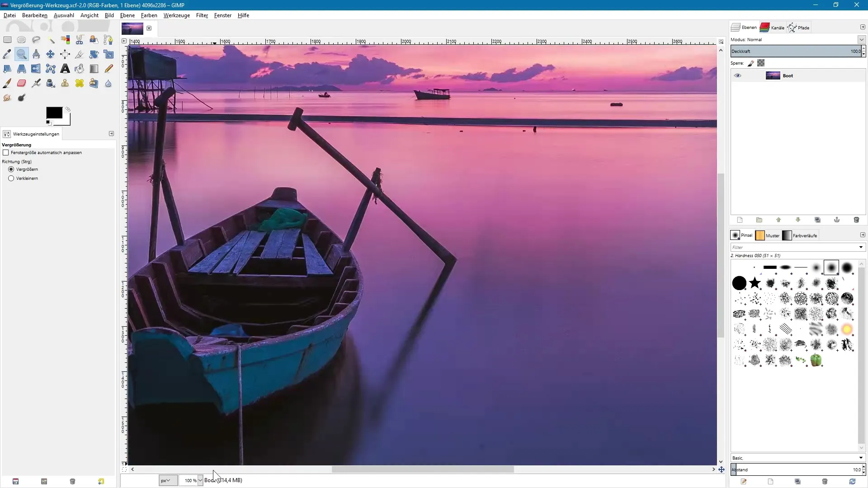
Task: Activate the Heal tool bandage icon
Action: tap(80, 83)
